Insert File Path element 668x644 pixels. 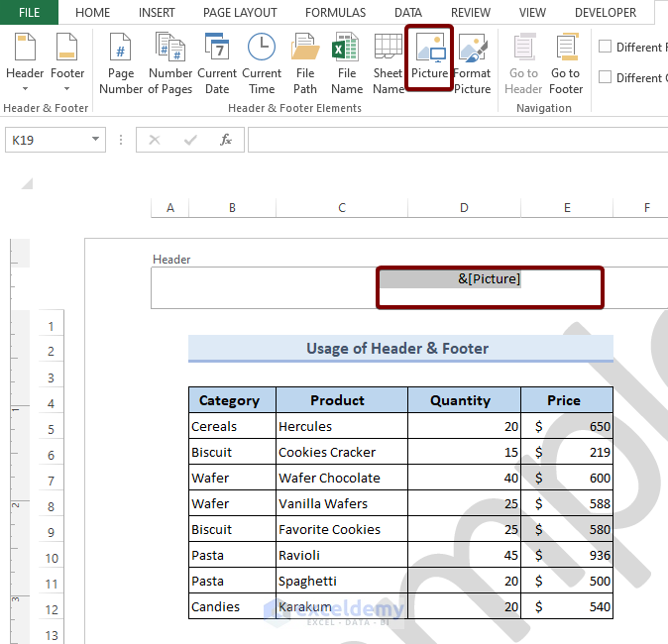305,63
